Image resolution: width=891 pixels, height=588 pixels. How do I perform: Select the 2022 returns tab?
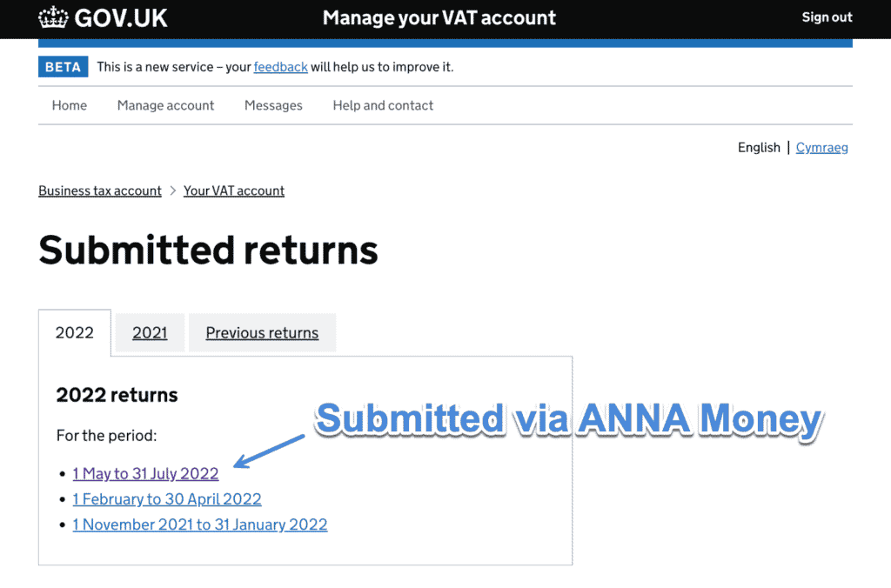coord(75,333)
